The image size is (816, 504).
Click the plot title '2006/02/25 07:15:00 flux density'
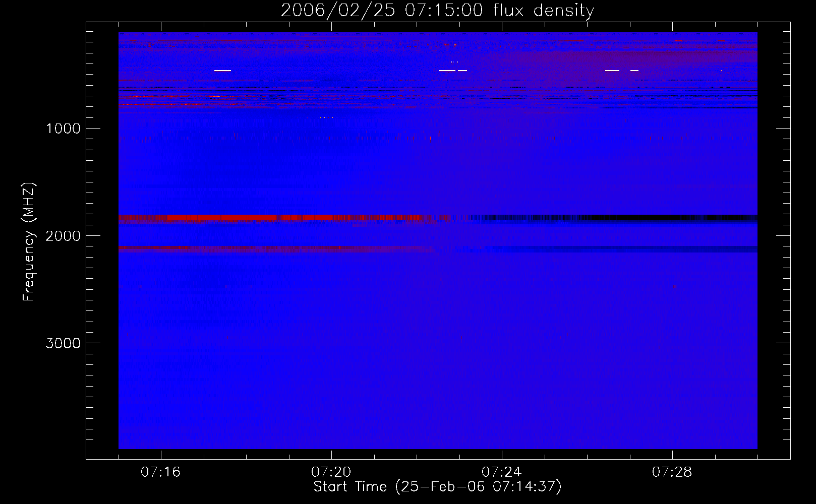click(x=437, y=10)
